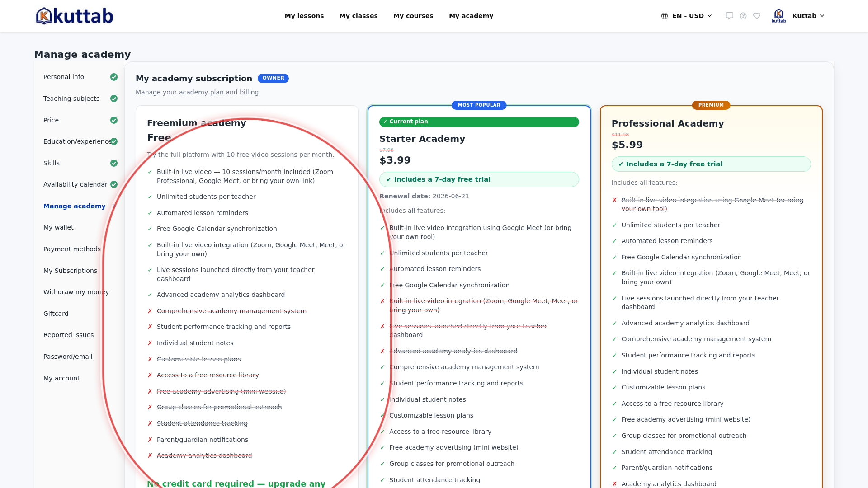This screenshot has width=868, height=488.
Task: Select Manage academy in the sidebar
Action: [x=75, y=206]
